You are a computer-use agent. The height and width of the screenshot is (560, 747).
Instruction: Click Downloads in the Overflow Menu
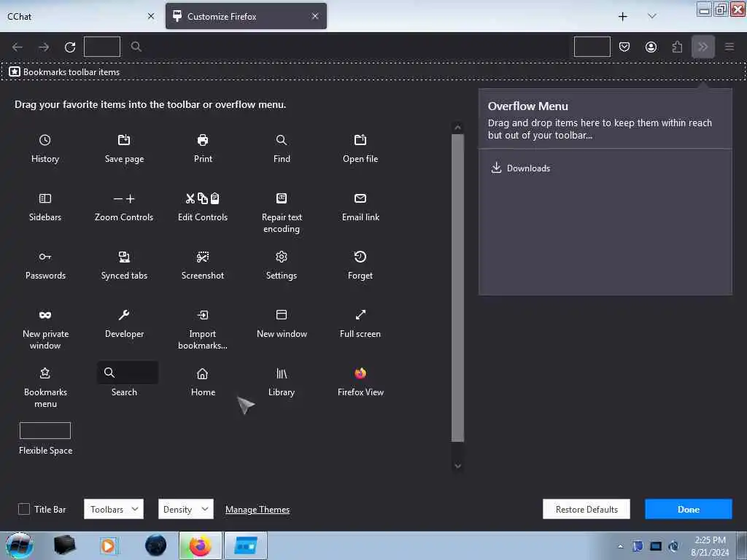click(x=521, y=168)
